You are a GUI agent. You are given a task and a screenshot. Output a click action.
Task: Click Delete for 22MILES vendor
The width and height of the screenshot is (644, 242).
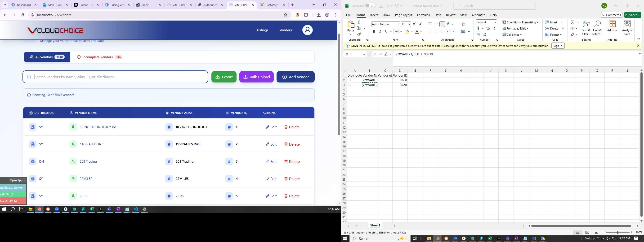coord(292,179)
